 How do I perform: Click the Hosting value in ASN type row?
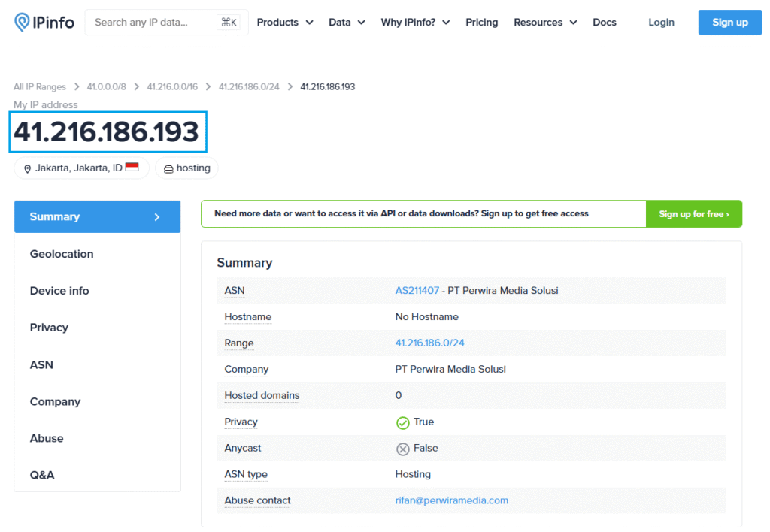[x=413, y=474]
